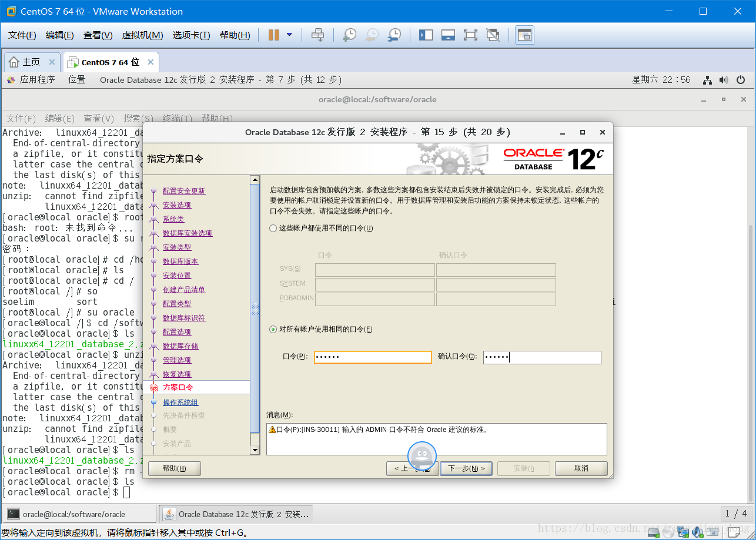Go to 数据库版本 step
The image size is (756, 540).
point(180,261)
